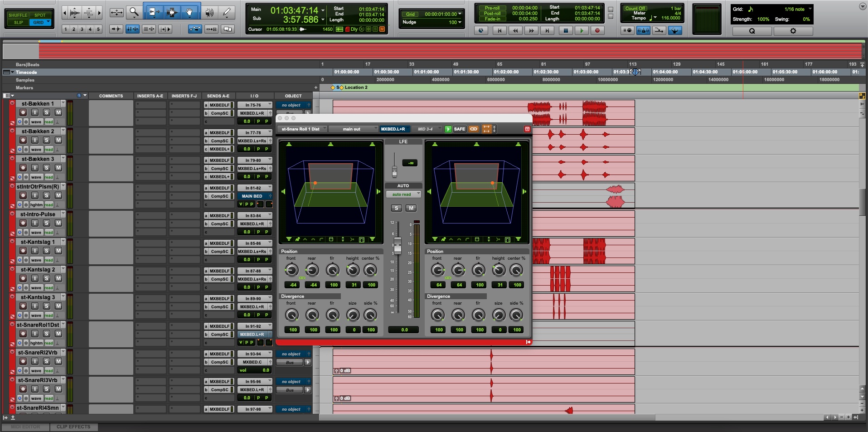Toggle Pre-roll in transport
The image size is (868, 432).
(x=492, y=8)
